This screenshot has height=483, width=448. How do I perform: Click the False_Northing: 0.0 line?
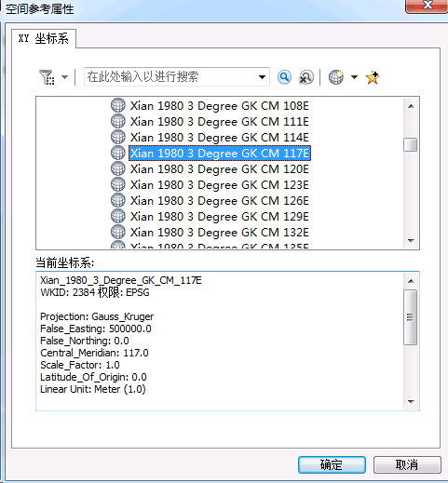(x=85, y=341)
